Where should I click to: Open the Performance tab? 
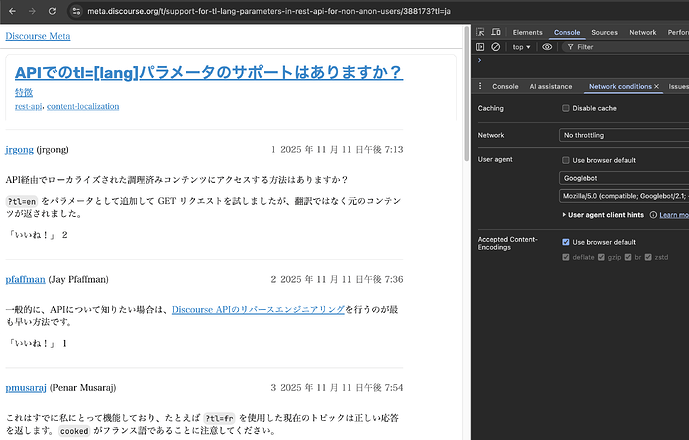678,33
